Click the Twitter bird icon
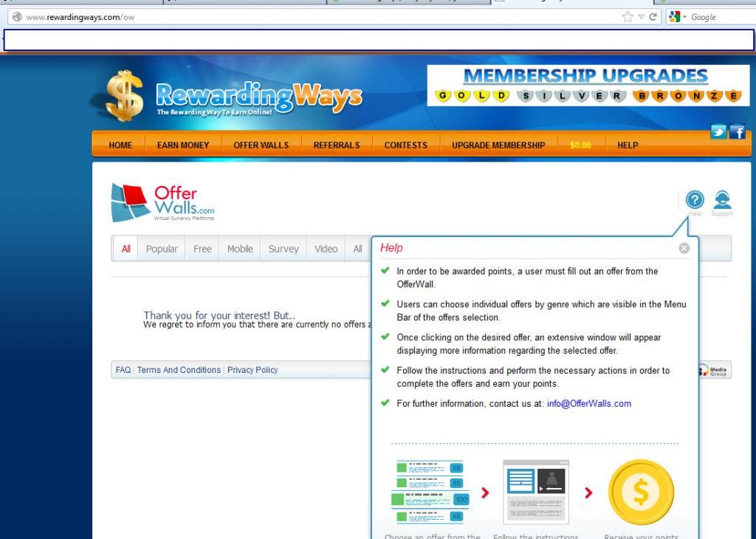 [718, 131]
